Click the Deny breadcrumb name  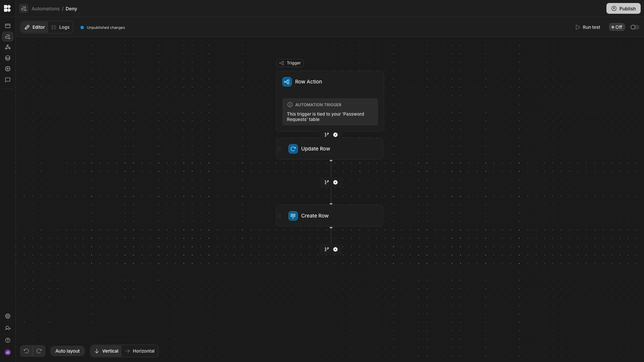(x=71, y=9)
